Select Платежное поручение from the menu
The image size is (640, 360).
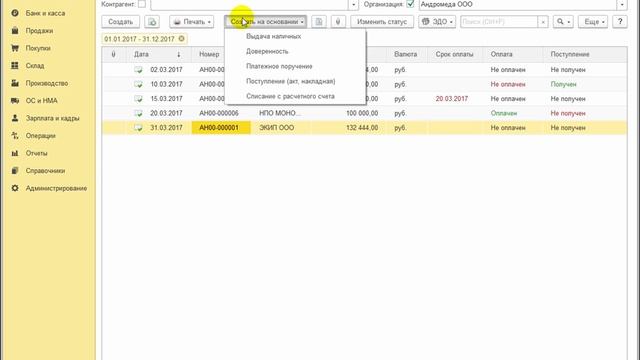coord(279,66)
